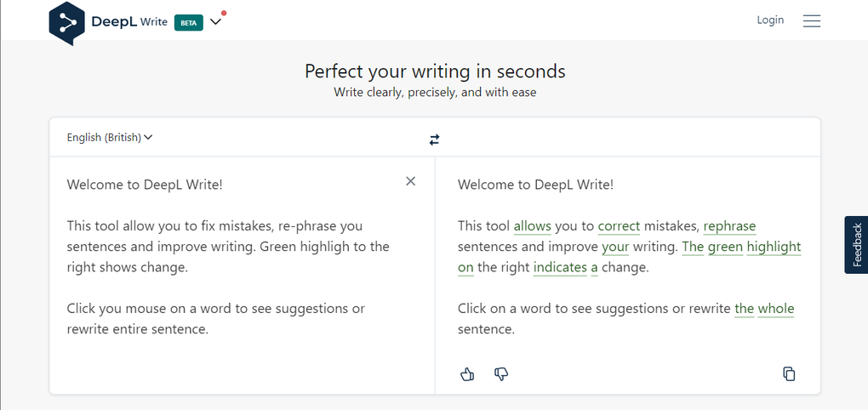This screenshot has height=410, width=868.
Task: Give thumbs down feedback
Action: point(501,374)
